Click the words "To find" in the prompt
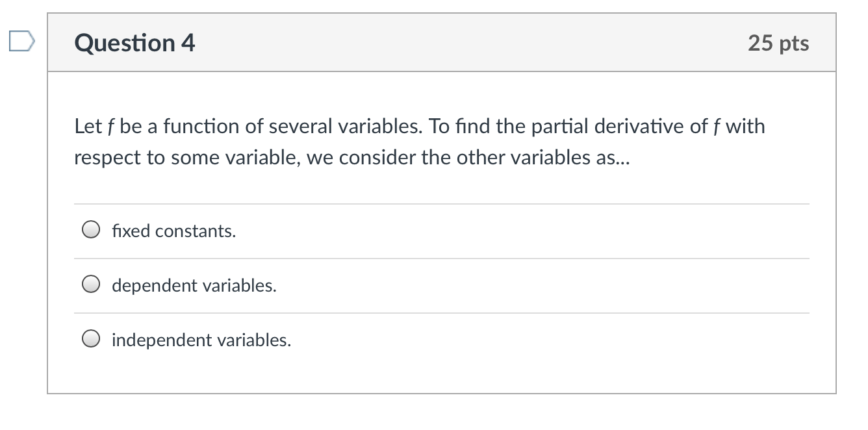 coord(461,127)
